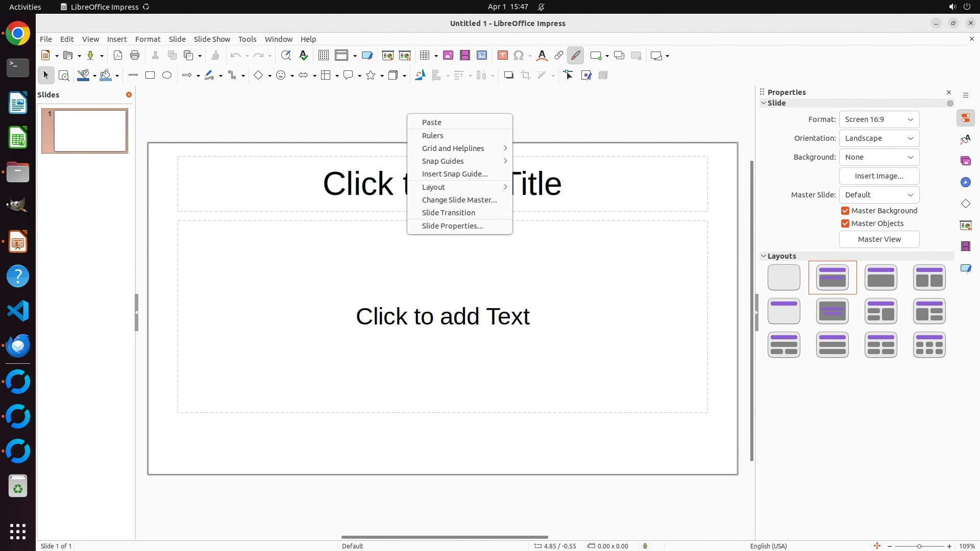The height and width of the screenshot is (551, 980).
Task: Click the Insert Image toolbar icon
Action: 448,56
